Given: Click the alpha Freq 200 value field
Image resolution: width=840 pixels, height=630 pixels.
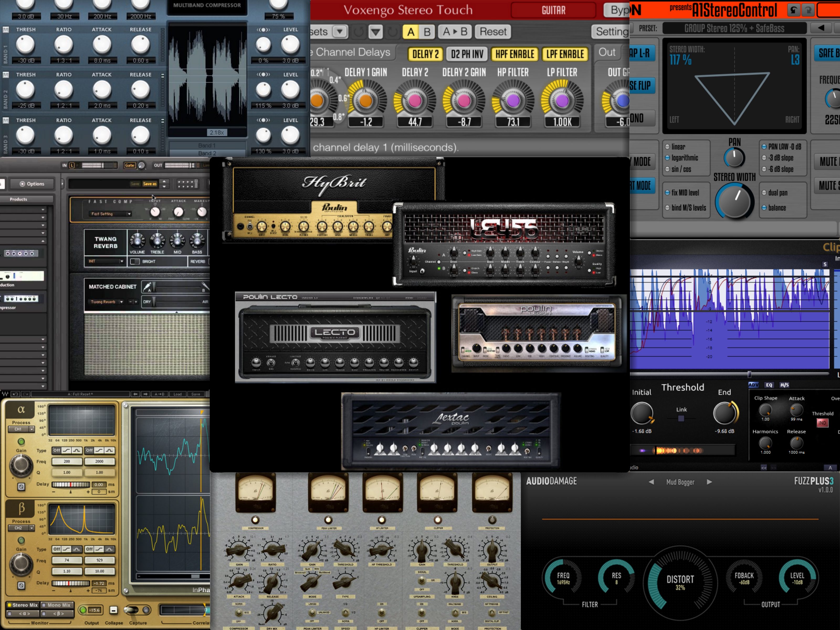Looking at the screenshot, I should [67, 461].
